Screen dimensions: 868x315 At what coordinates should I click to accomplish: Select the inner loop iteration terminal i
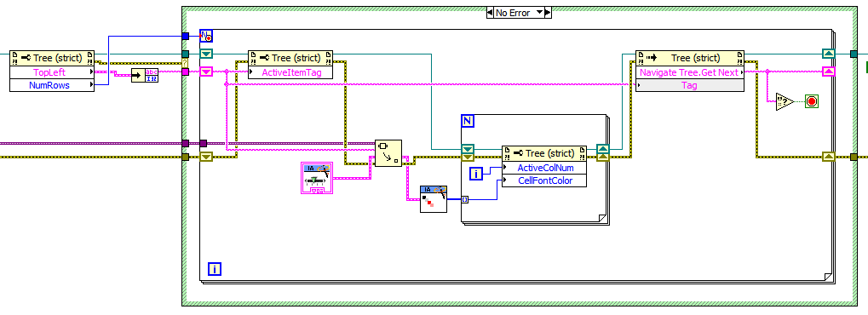(x=476, y=175)
